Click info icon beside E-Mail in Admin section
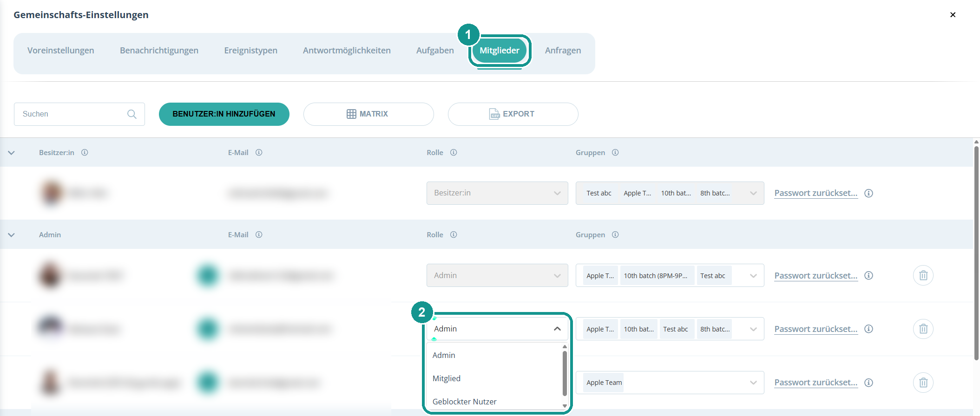This screenshot has width=980, height=416. (259, 234)
